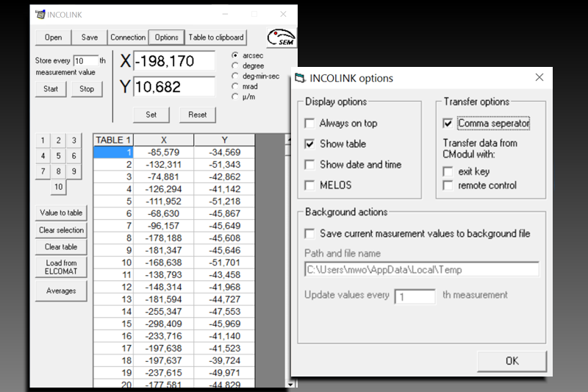This screenshot has width=588, height=392.
Task: Click the Store every value field
Action: click(x=85, y=61)
